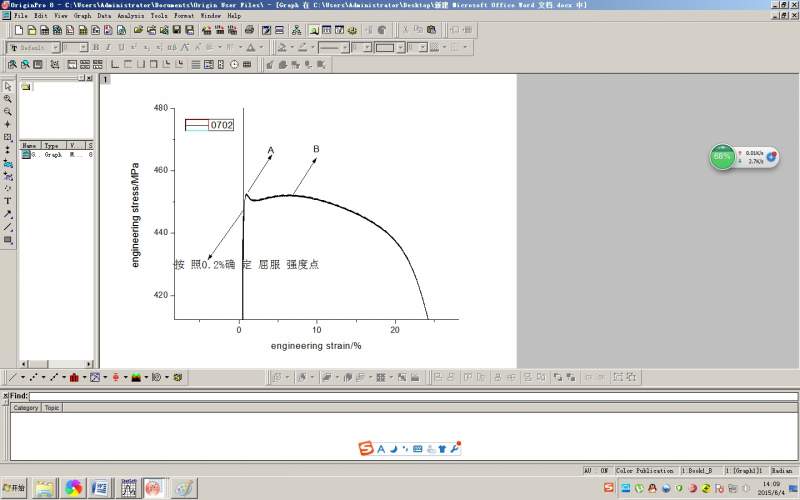This screenshot has height=500, width=800.
Task: Click the Paste clipboard icon
Action: click(431, 30)
